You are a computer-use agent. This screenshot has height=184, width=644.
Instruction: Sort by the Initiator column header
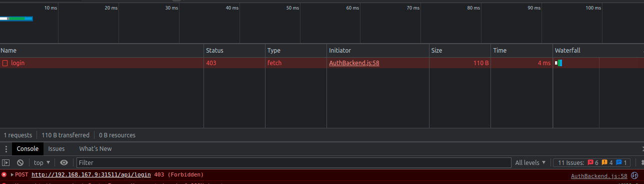378,51
